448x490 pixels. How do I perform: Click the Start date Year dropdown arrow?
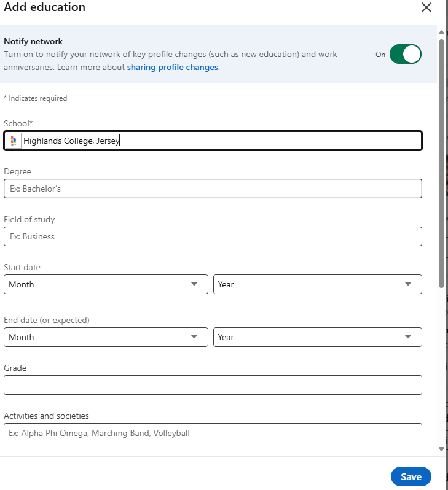[x=408, y=284]
